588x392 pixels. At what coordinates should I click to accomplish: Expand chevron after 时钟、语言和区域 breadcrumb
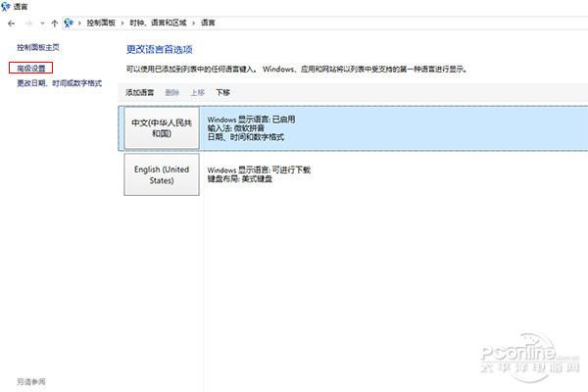tap(194, 21)
